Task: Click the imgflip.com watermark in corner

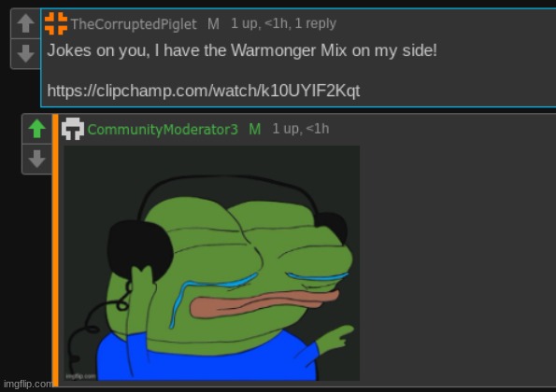Action: [x=28, y=385]
